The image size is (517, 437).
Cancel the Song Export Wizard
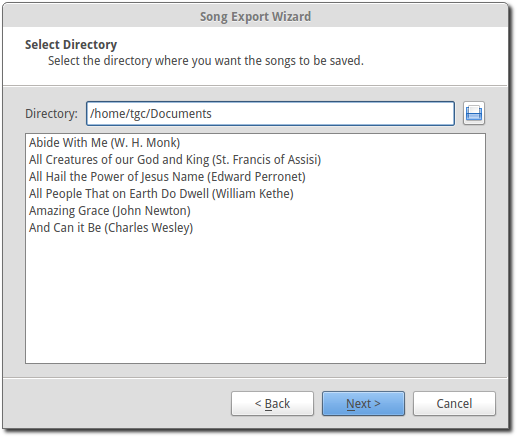click(x=454, y=403)
